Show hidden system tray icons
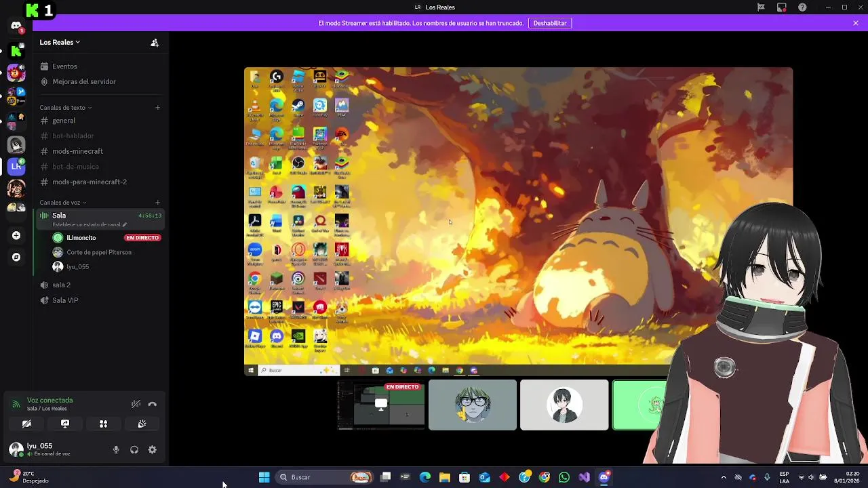Viewport: 868px width, 488px height. click(x=724, y=477)
